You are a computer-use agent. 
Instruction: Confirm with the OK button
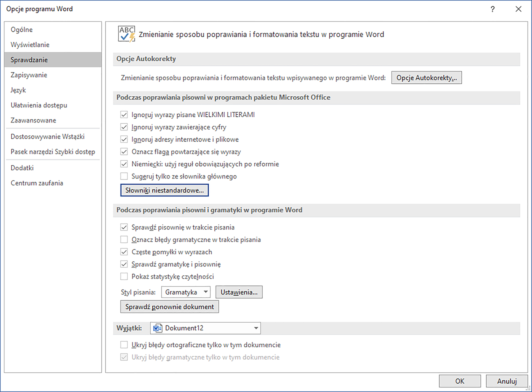(460, 381)
